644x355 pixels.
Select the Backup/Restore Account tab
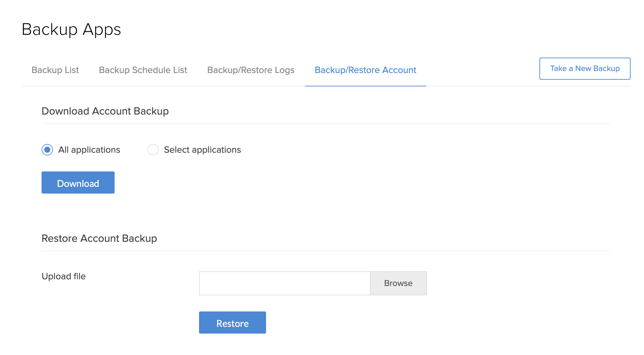pyautogui.click(x=365, y=70)
